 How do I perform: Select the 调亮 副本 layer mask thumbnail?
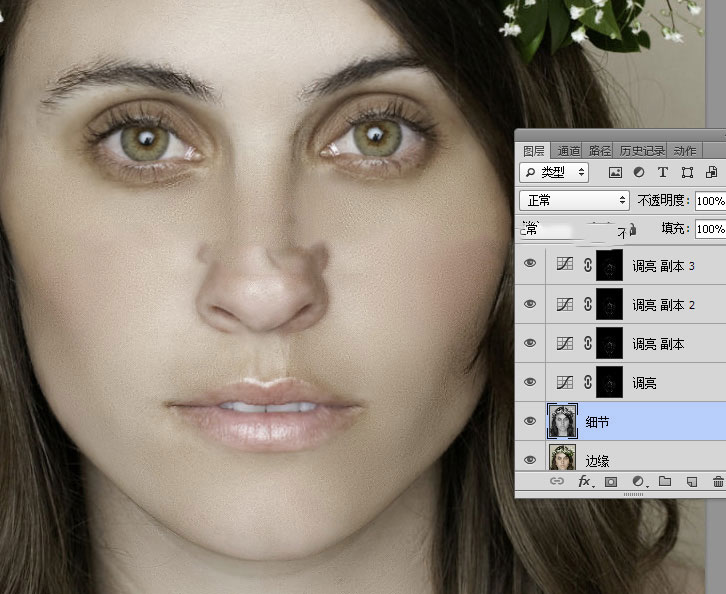pos(609,343)
